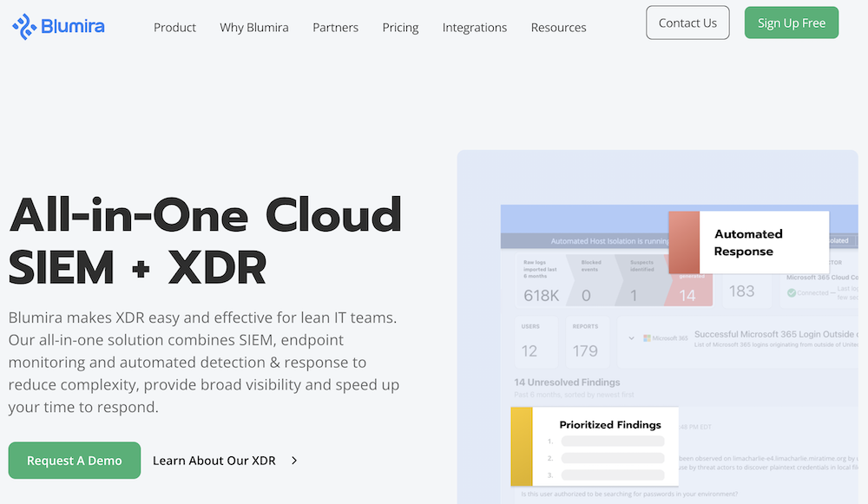Viewport: 868px width, 504px height.
Task: Click the Sign Up Free button
Action: point(792,23)
